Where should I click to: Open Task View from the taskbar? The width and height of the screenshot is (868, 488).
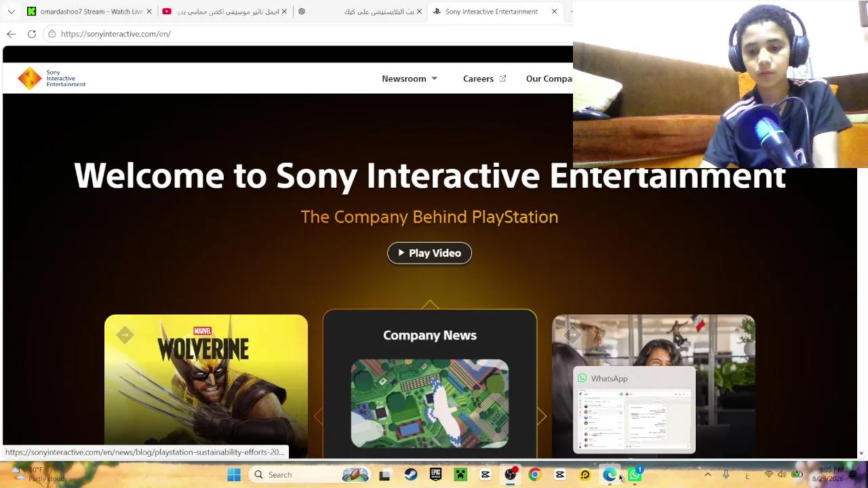click(x=384, y=475)
